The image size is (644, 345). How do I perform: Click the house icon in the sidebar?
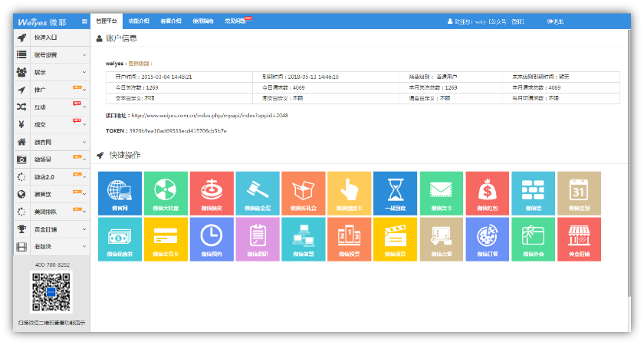(21, 142)
